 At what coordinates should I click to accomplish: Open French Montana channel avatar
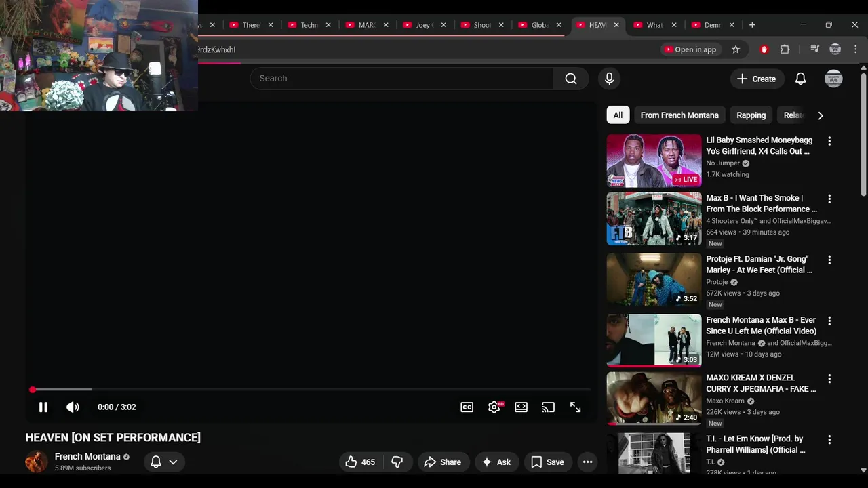click(x=36, y=462)
